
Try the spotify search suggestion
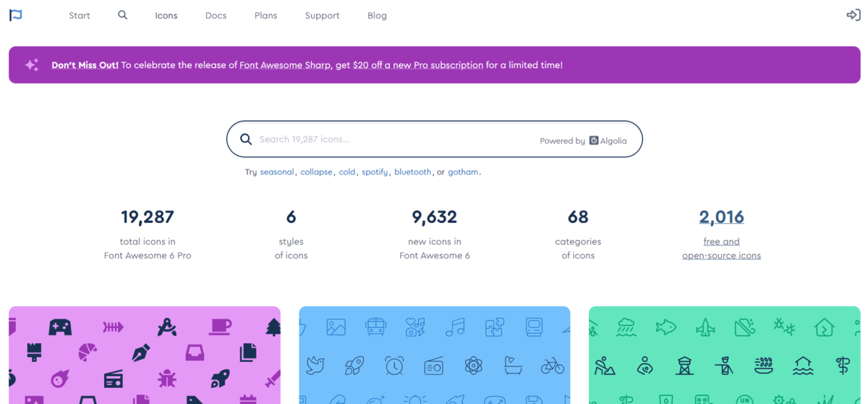click(375, 172)
